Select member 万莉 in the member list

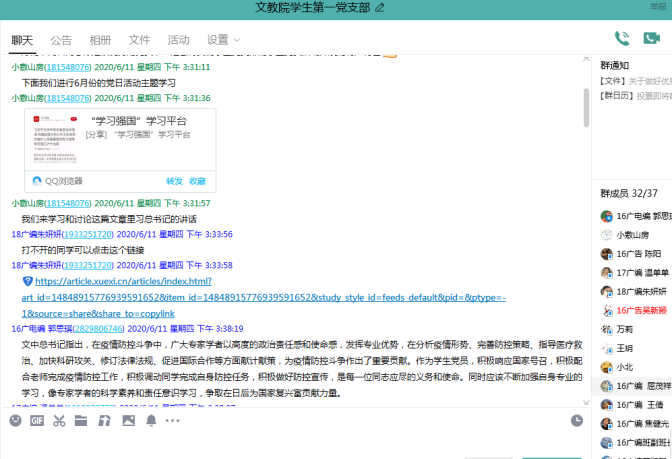[x=624, y=329]
